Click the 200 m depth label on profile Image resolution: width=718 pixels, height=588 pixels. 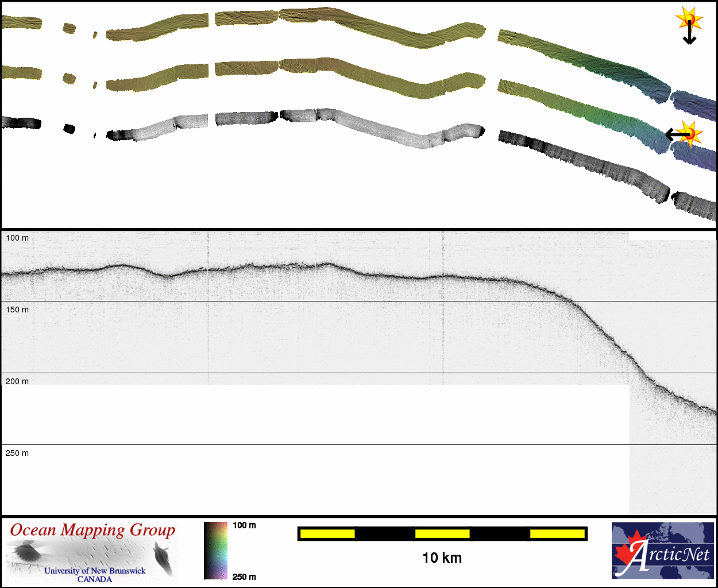(x=17, y=381)
